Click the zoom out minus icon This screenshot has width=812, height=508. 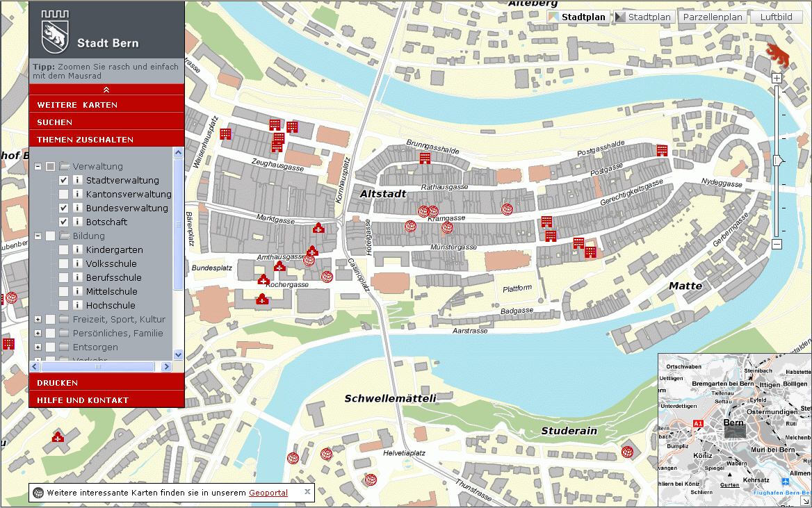[777, 244]
